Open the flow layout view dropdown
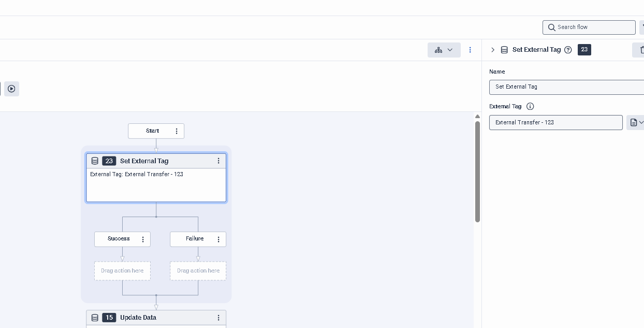 pyautogui.click(x=444, y=50)
